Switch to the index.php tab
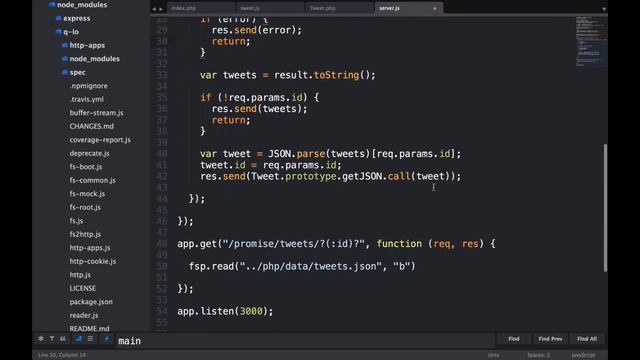This screenshot has width=640, height=360. click(200, 8)
